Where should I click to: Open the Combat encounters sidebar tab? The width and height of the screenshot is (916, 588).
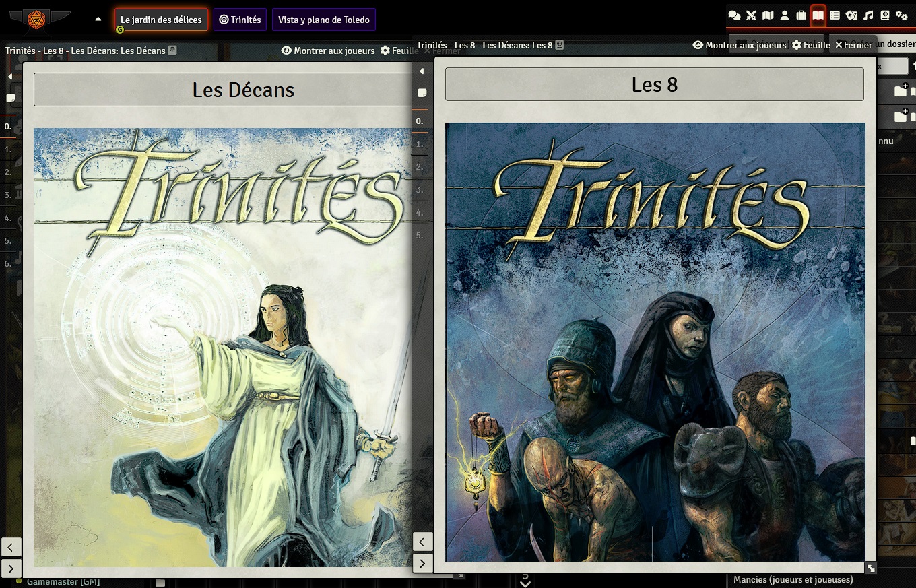(x=751, y=15)
